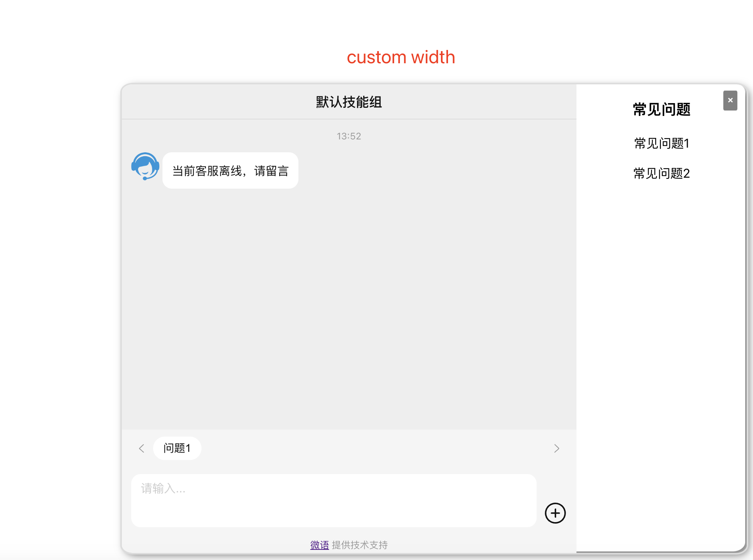Screen dimensions: 753x560
Task: Click the 提供技术支持 footer text
Action: pyautogui.click(x=360, y=545)
